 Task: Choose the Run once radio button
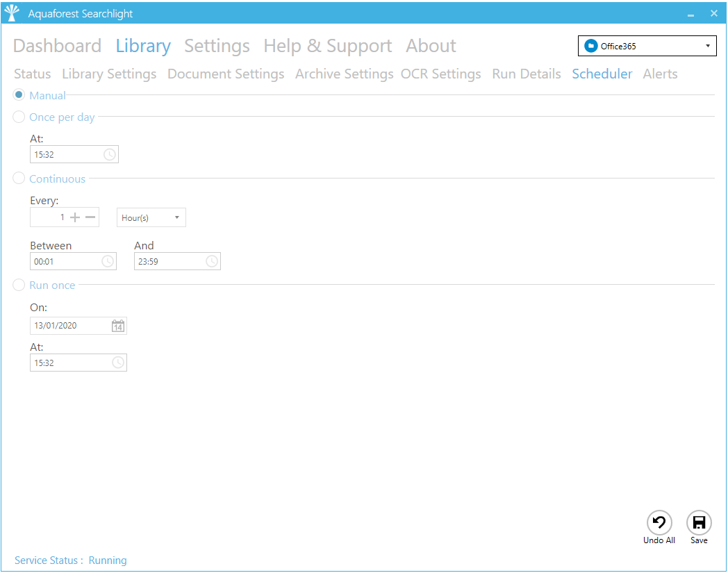coord(19,285)
